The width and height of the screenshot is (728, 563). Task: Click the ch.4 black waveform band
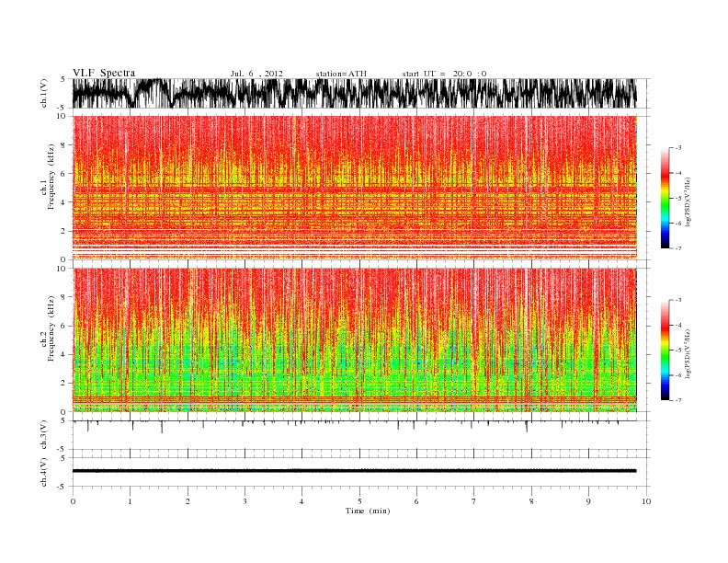pyautogui.click(x=354, y=471)
